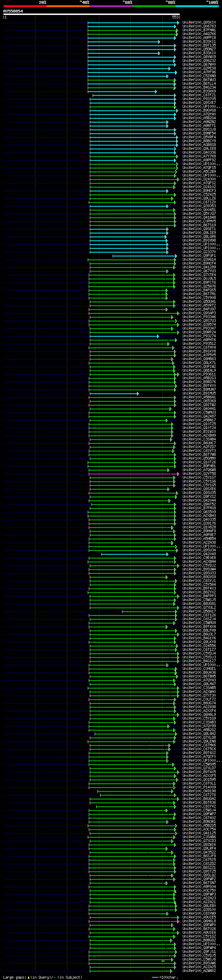Open hit UniRef100_B3SKI1

(x=199, y=41)
